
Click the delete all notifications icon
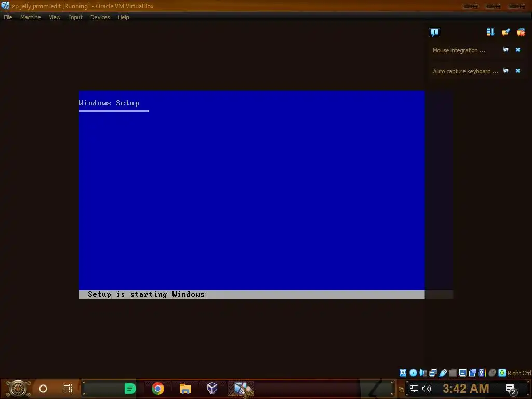point(521,32)
